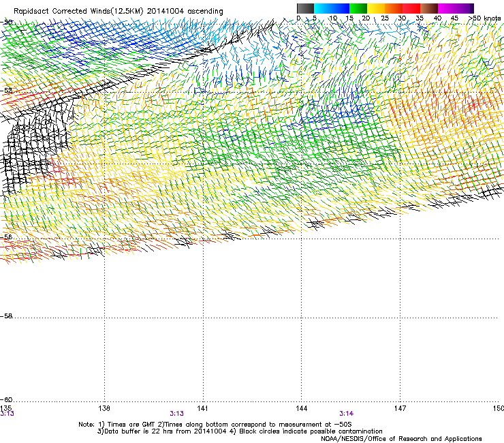Click the '20' label under the color scale
The image size is (504, 443).
tap(366, 18)
